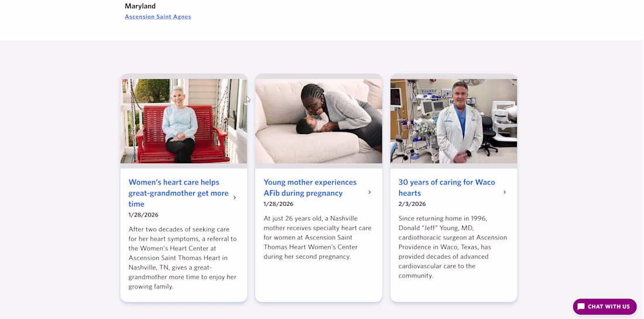
Task: Click chevron next to great-grandmother article title
Action: tap(235, 197)
